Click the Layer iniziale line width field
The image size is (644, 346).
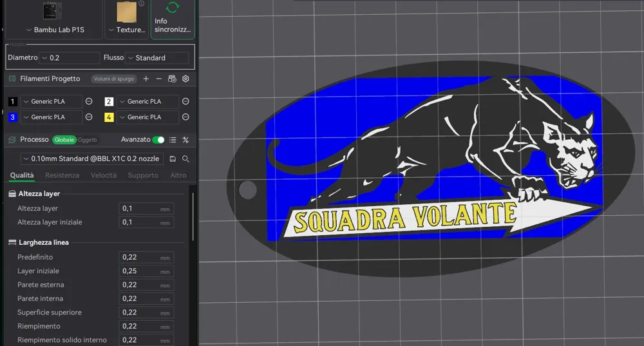tap(146, 271)
